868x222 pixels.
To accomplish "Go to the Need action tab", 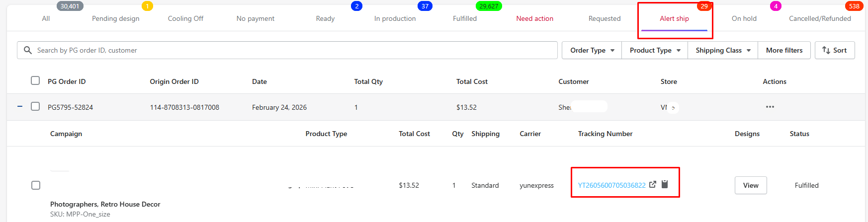I will point(534,18).
